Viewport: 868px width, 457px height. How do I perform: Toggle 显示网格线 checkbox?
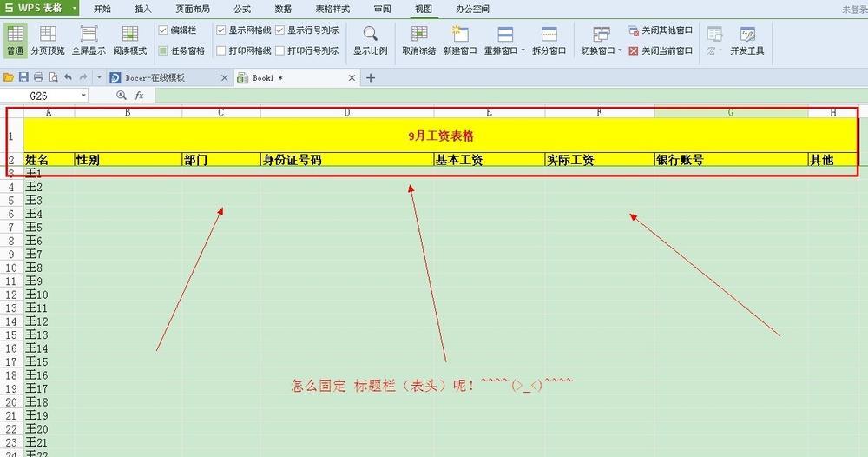(220, 30)
